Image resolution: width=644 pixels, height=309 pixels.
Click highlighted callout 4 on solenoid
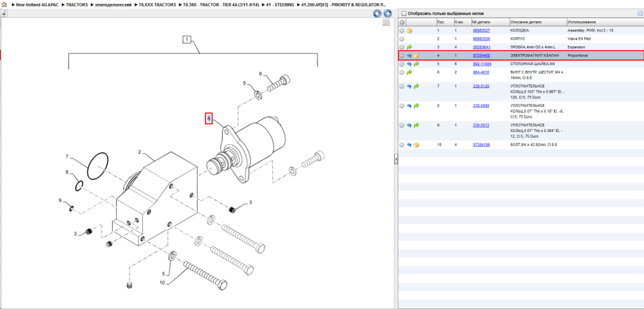pos(209,118)
